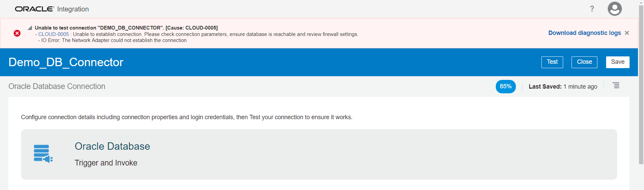Open the CLOUD-0005 error code link
This screenshot has height=190, width=644.
pos(53,34)
